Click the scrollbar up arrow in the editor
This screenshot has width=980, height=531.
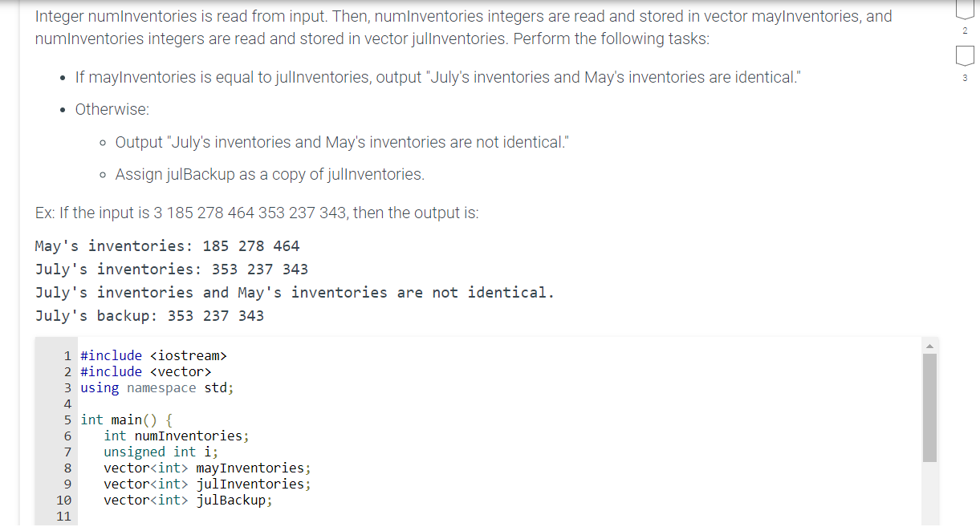pos(929,344)
